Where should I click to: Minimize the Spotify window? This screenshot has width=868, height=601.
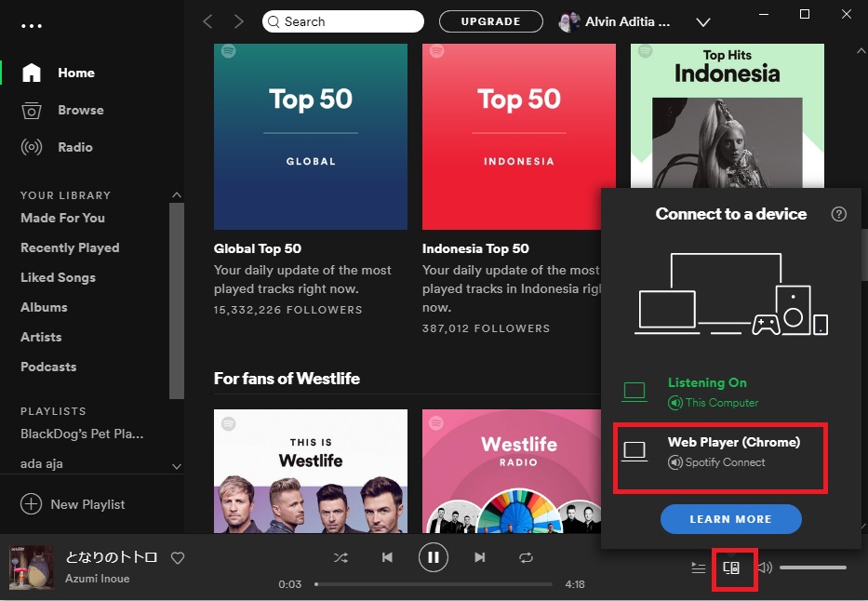coord(764,14)
